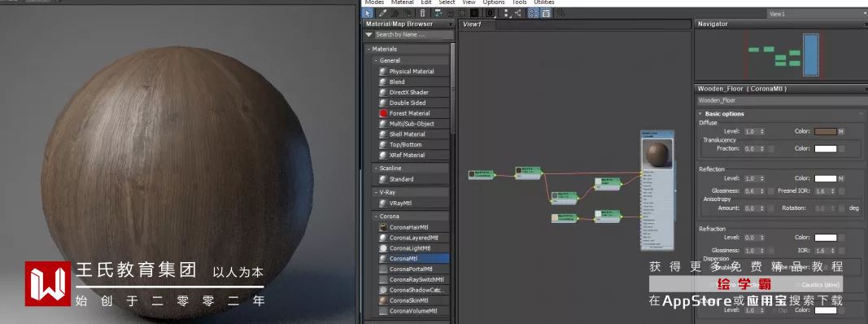The height and width of the screenshot is (324, 868).
Task: Adjust the Fresnel IOR spinner
Action: (832, 191)
